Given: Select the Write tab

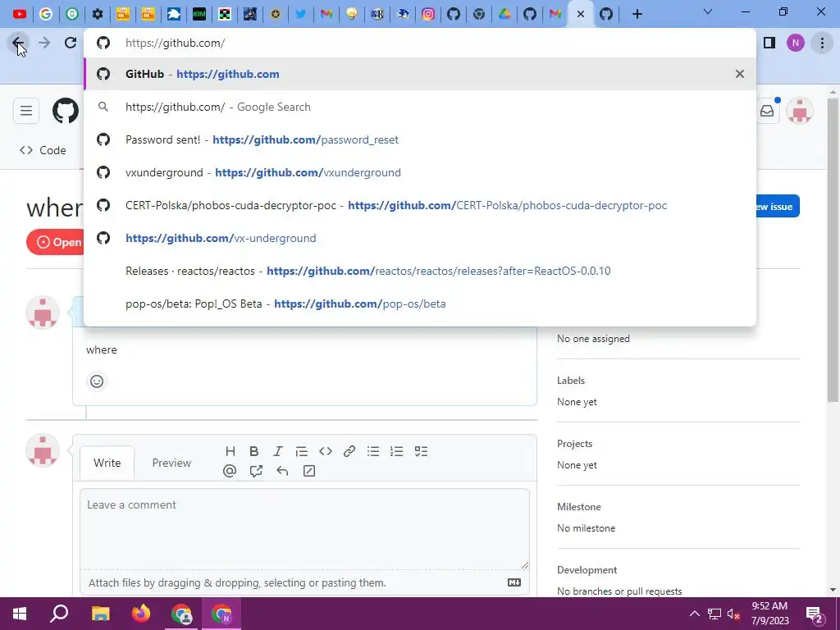Looking at the screenshot, I should pyautogui.click(x=107, y=463).
